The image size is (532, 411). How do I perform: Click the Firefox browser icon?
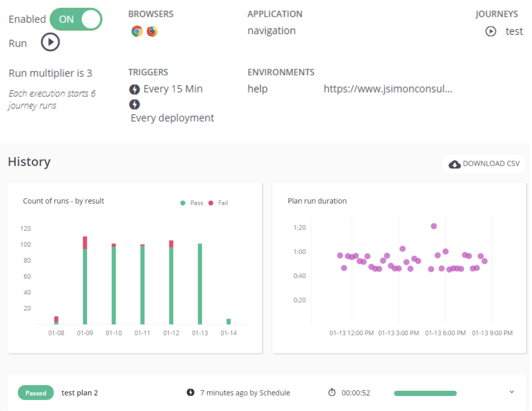[x=152, y=31]
